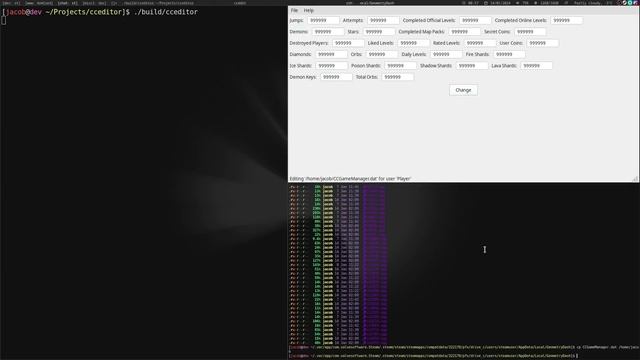Focus the Rated Levels value field
The image size is (640, 360).
pyautogui.click(x=480, y=43)
